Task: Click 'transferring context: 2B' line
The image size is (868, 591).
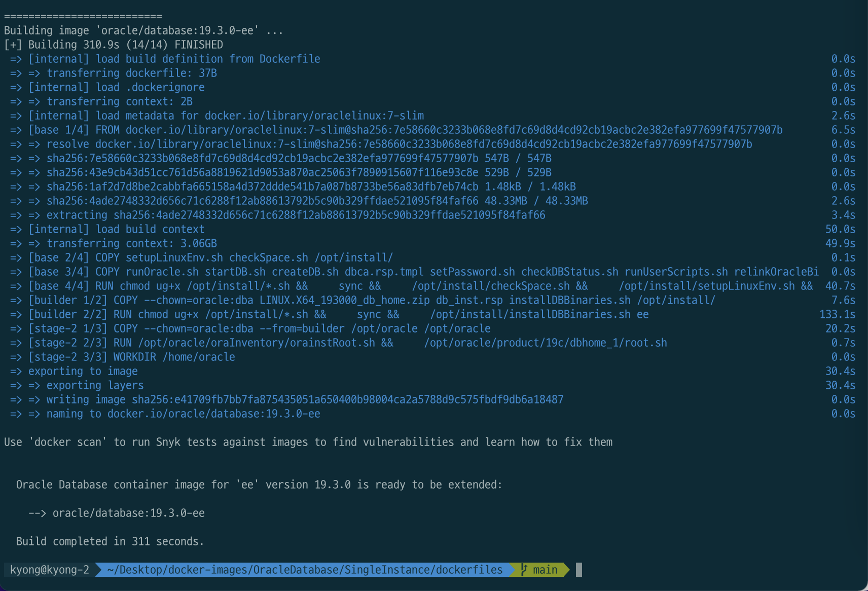Action: coord(101,101)
